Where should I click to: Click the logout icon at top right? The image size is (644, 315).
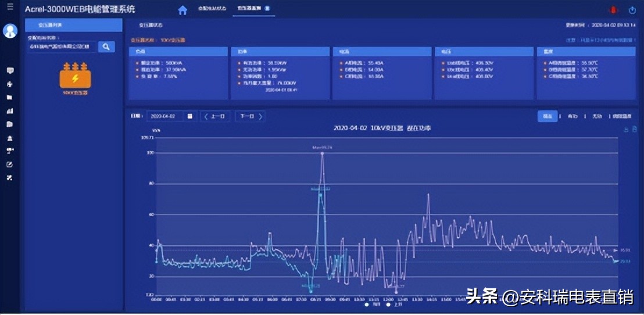tap(632, 10)
